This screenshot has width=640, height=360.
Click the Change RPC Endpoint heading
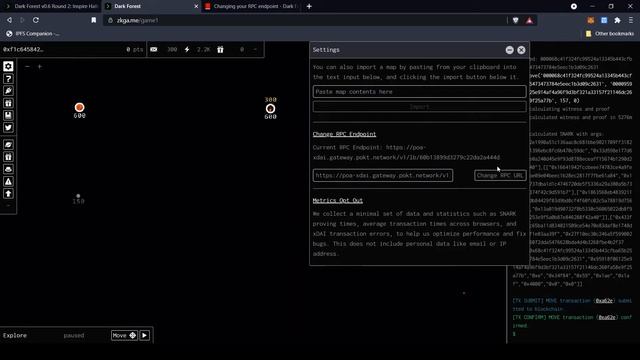tap(344, 134)
